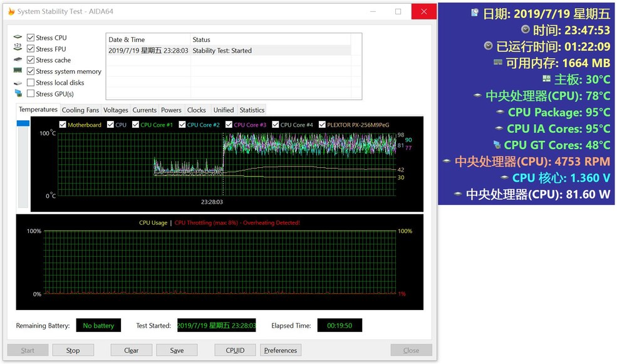Click the Stress cache chip icon
Viewport: 617px width, 364px height.
click(x=18, y=60)
